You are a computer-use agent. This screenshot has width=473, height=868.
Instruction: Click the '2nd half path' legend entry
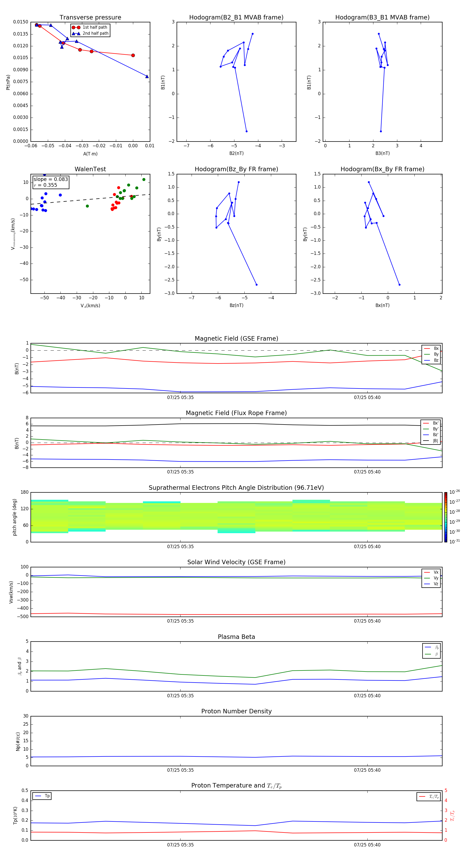click(90, 33)
